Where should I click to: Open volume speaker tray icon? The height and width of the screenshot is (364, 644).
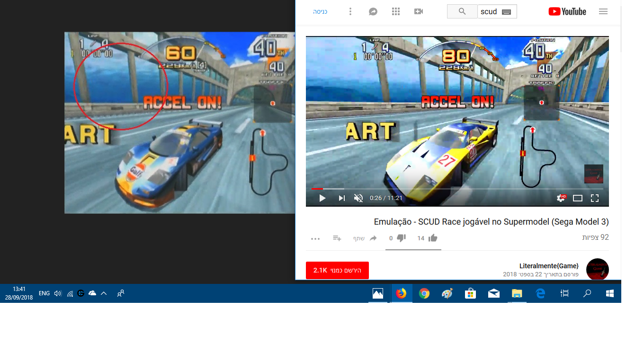pos(58,293)
